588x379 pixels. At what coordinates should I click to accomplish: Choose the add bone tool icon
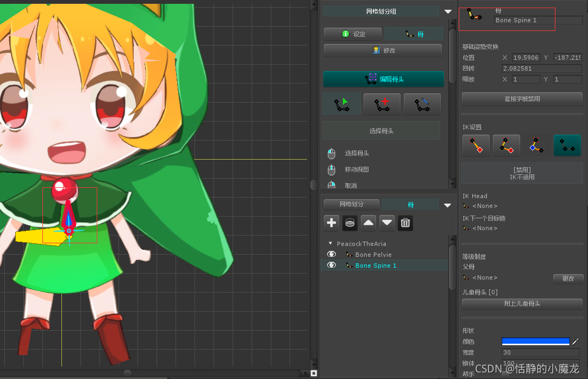pyautogui.click(x=381, y=104)
